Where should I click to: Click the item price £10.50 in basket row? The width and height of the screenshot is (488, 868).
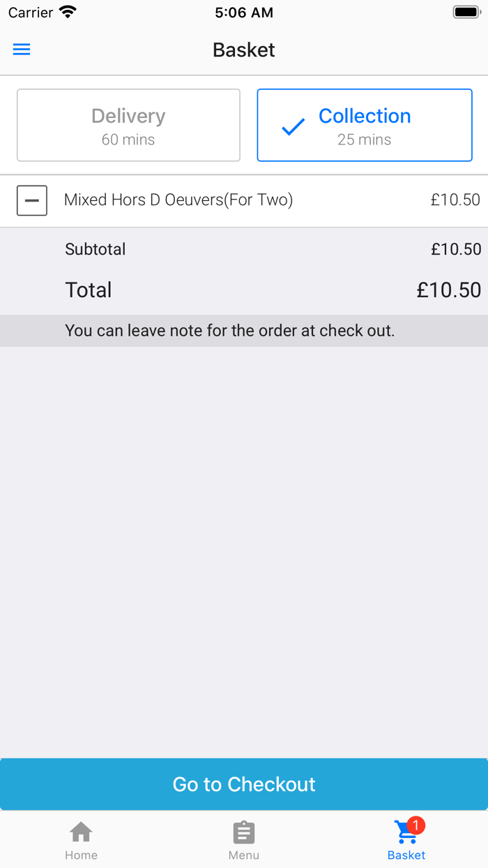[455, 200]
